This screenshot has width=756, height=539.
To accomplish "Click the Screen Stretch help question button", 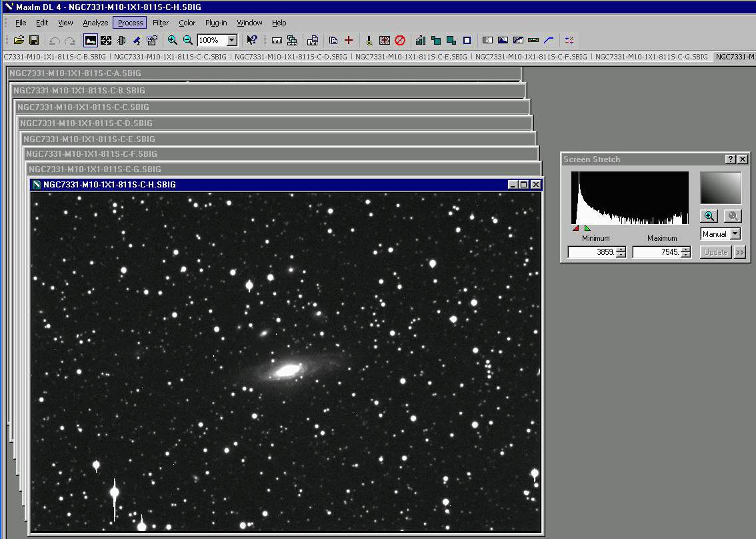I will 731,159.
